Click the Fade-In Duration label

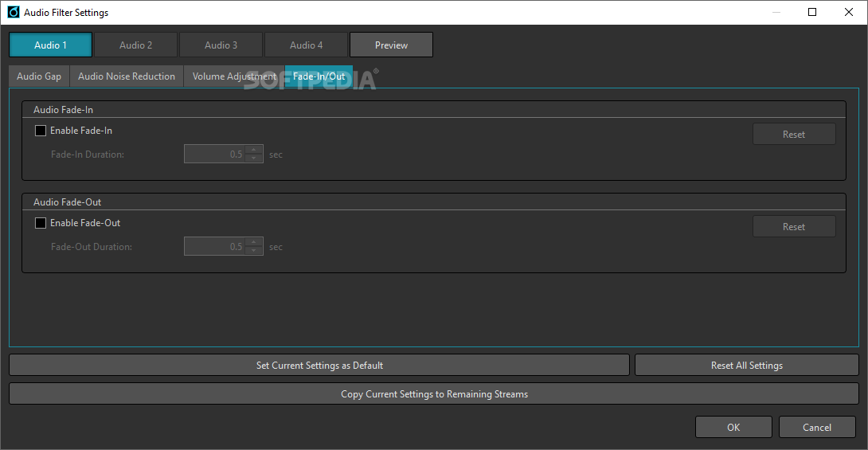(x=88, y=155)
